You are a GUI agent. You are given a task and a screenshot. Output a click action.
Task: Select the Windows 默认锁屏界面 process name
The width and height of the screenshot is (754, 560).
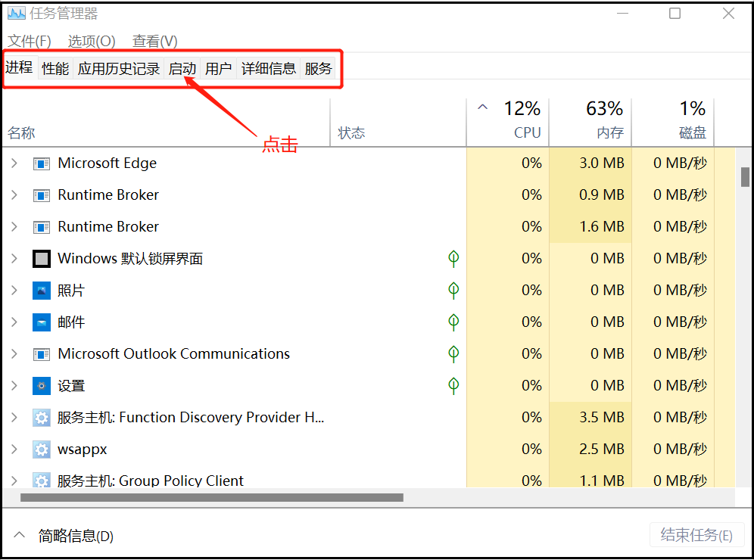click(x=130, y=259)
